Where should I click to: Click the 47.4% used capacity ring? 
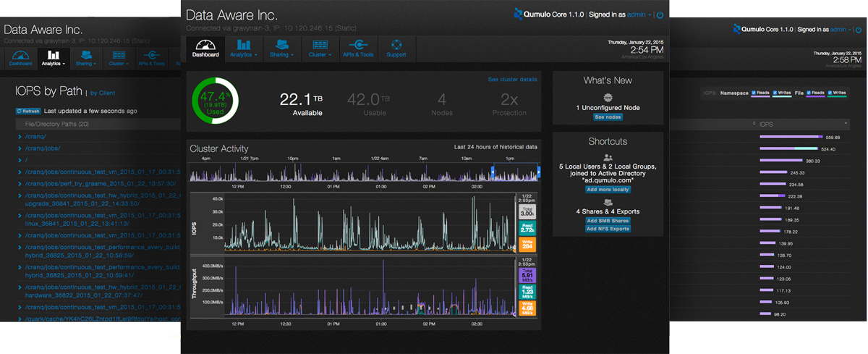(215, 101)
